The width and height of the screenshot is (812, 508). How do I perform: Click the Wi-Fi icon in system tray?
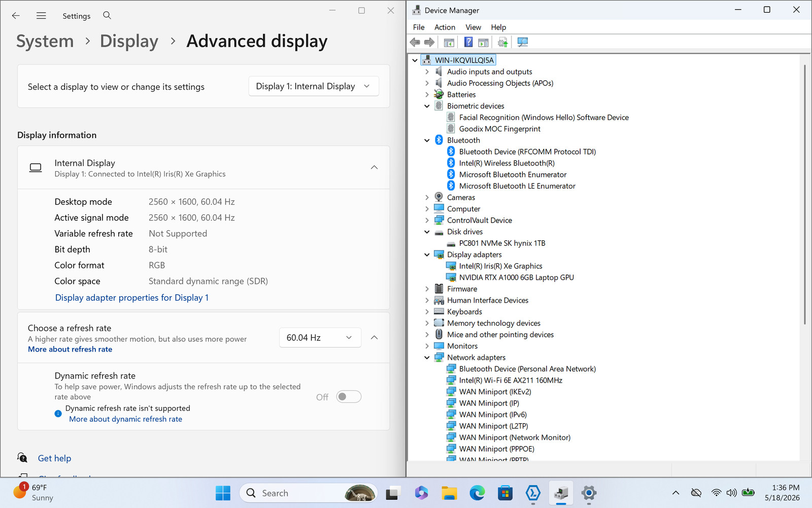(x=716, y=493)
